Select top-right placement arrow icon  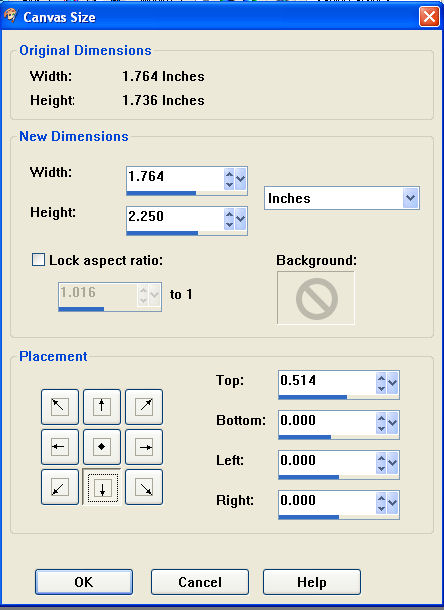pyautogui.click(x=144, y=407)
